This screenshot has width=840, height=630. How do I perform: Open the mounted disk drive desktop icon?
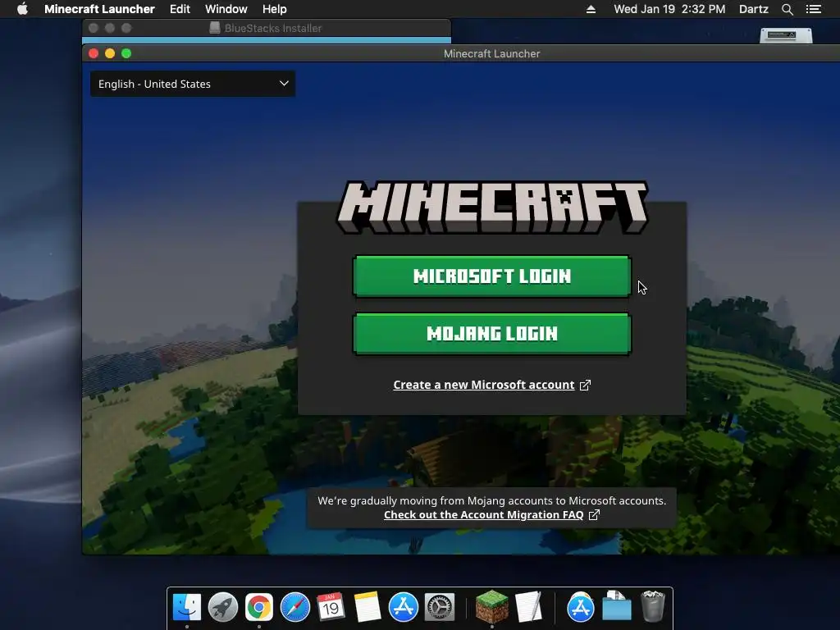click(786, 35)
